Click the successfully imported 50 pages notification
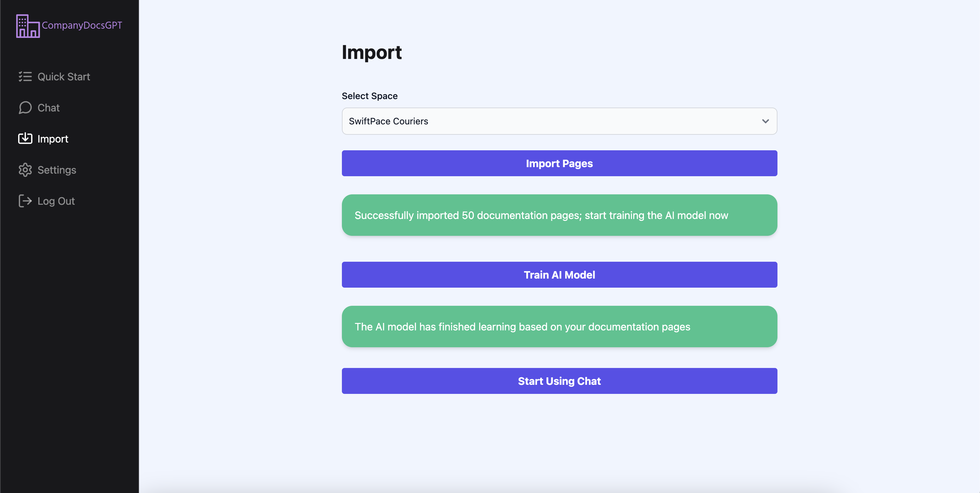The width and height of the screenshot is (980, 493). (x=559, y=215)
